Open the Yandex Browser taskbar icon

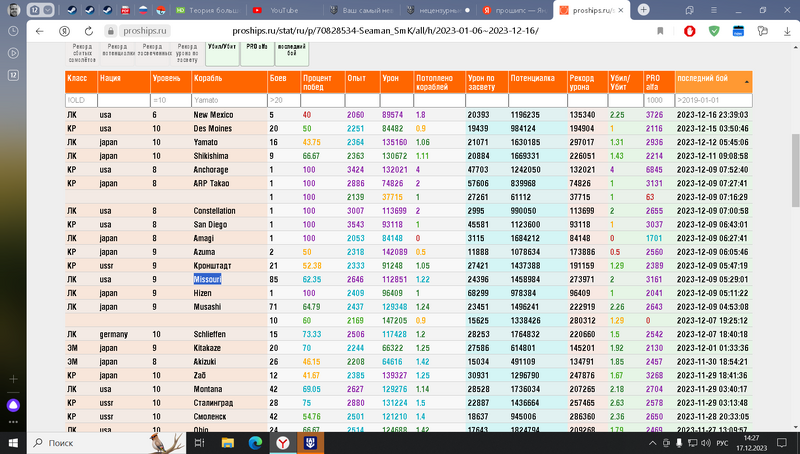click(x=282, y=441)
